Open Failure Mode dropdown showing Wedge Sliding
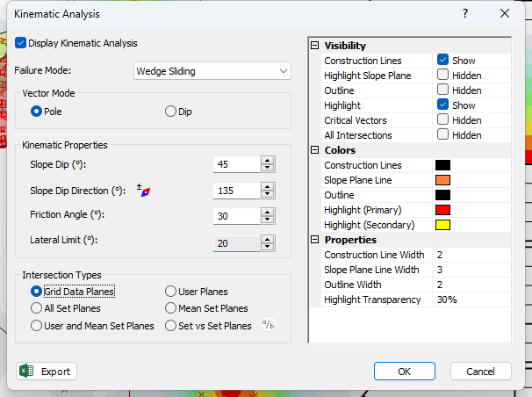This screenshot has height=397, width=532. [x=212, y=71]
